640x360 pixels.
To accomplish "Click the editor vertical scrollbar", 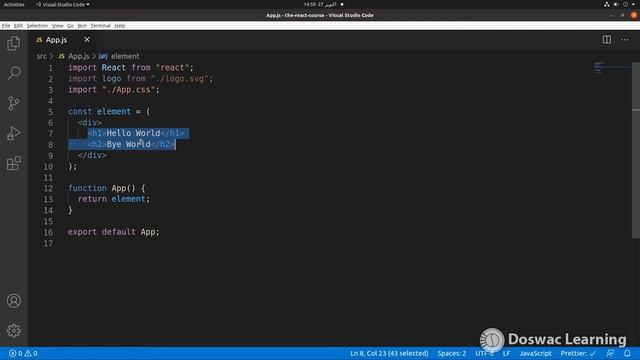I will [x=636, y=150].
